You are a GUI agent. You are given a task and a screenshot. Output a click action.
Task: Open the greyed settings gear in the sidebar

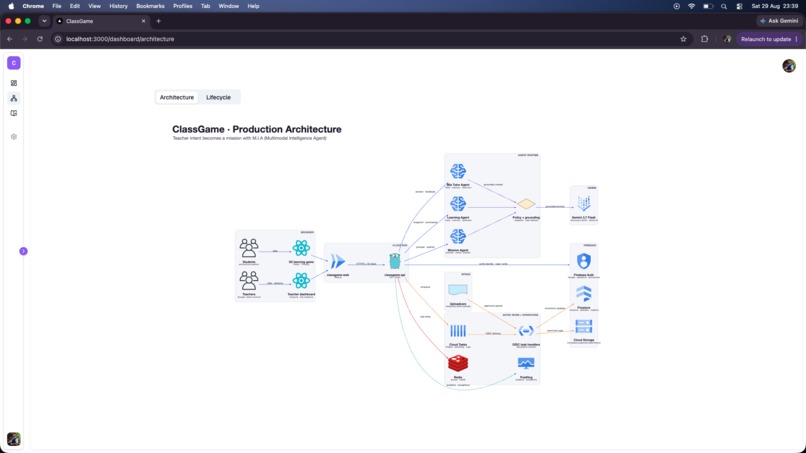14,137
